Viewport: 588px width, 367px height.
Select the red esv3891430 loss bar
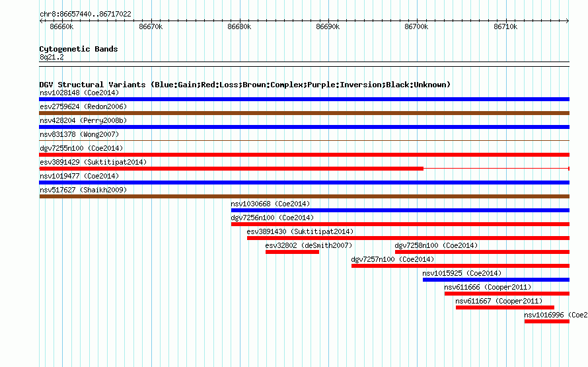(x=408, y=238)
